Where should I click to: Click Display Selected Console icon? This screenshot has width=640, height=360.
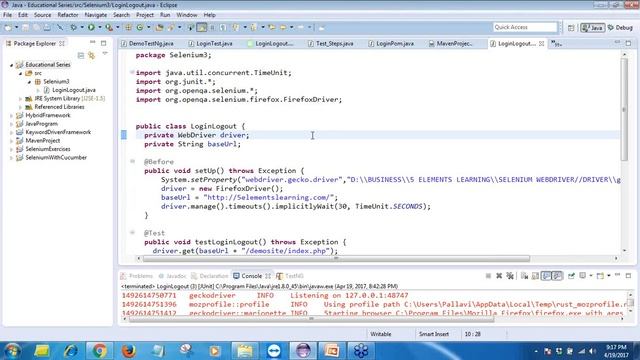[x=583, y=276]
